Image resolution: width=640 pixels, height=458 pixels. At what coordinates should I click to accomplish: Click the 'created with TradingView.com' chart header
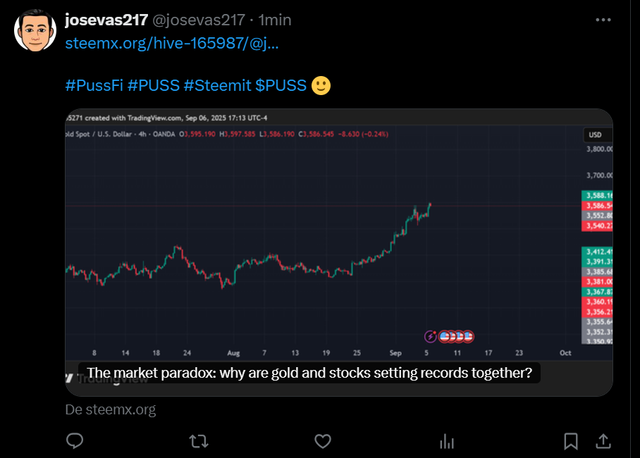[167, 118]
